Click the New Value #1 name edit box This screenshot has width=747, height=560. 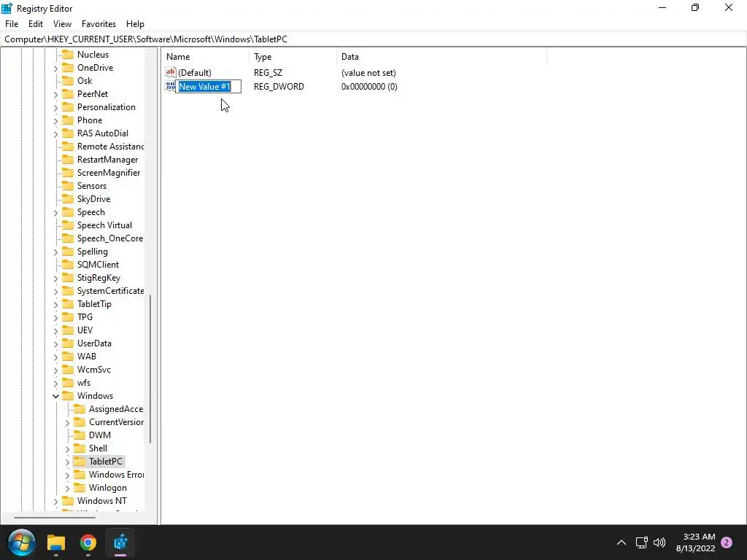pyautogui.click(x=209, y=87)
